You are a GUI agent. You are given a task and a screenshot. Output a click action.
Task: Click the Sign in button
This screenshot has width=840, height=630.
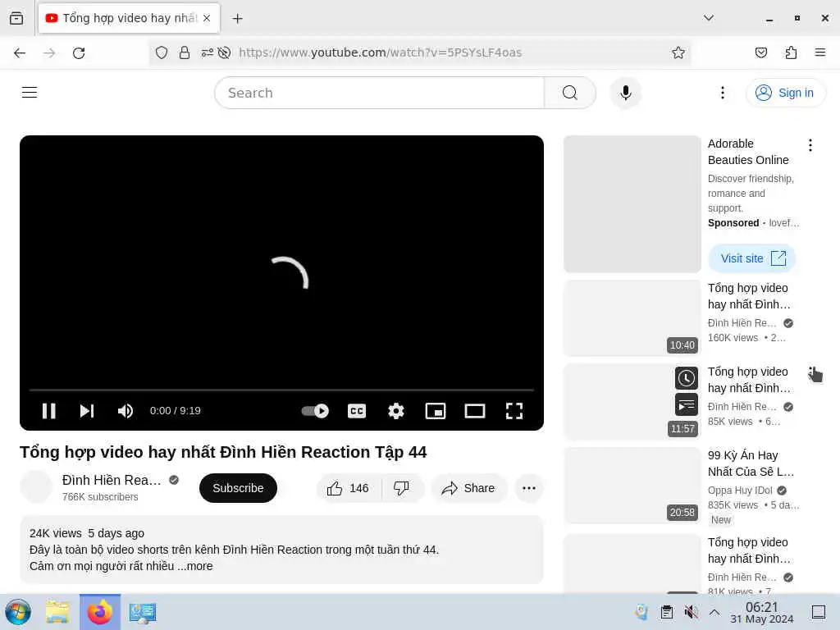[x=785, y=93]
